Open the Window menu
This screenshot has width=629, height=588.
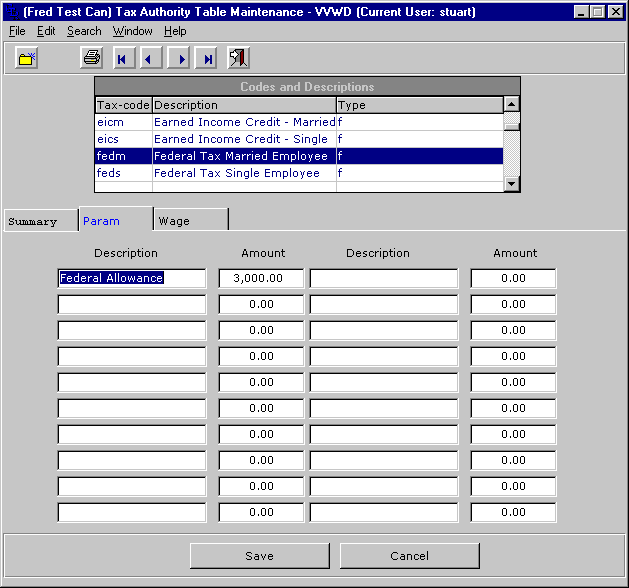[x=132, y=31]
